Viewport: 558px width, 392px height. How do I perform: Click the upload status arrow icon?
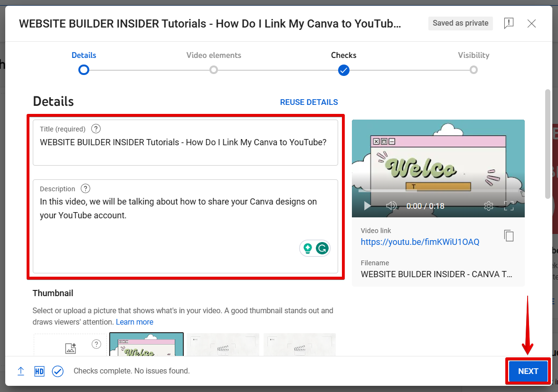pos(21,371)
